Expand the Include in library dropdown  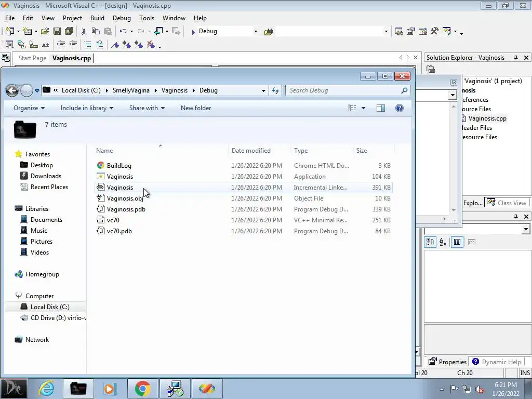(x=87, y=108)
